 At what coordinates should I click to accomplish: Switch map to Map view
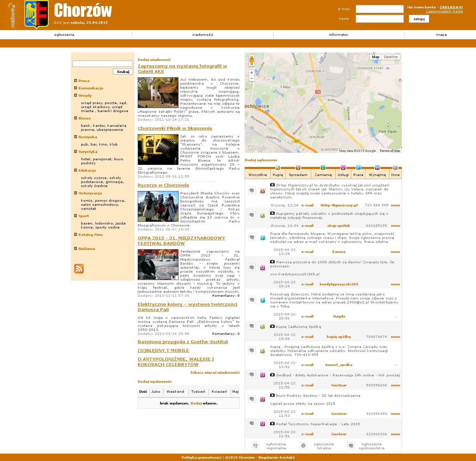(376, 57)
